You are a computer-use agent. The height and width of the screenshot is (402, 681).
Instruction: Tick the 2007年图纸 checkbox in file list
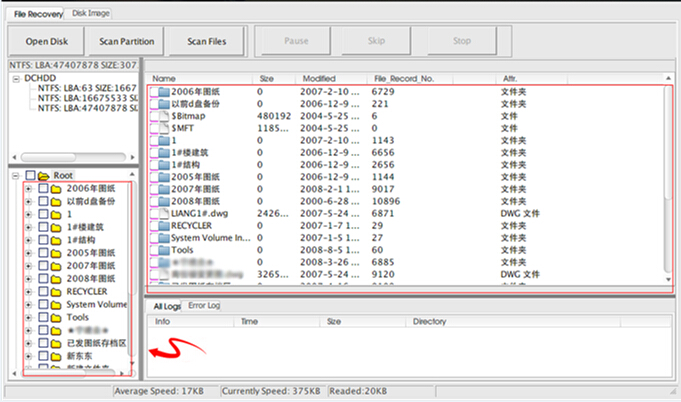(x=154, y=189)
